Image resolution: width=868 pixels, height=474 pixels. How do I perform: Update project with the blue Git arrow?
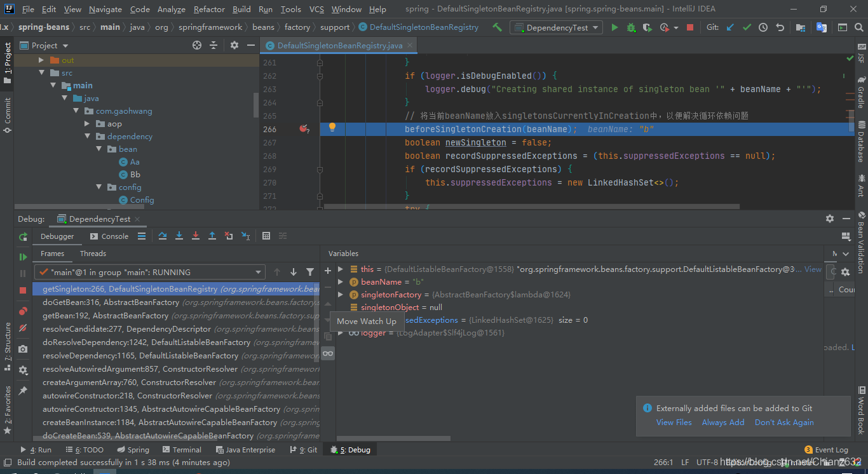(730, 27)
